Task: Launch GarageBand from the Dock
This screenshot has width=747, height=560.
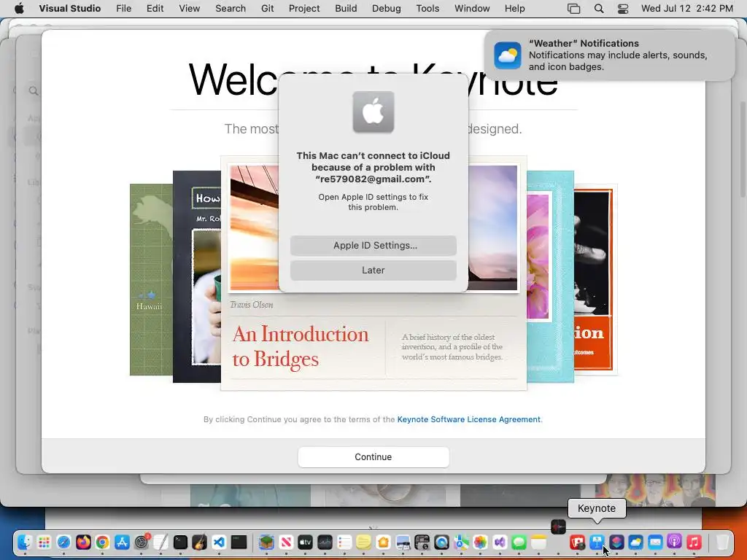Action: click(200, 542)
